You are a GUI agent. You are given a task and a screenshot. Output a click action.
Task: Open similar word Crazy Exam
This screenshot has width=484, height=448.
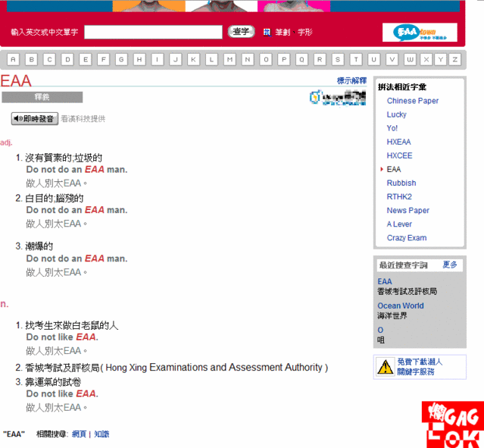coord(407,238)
